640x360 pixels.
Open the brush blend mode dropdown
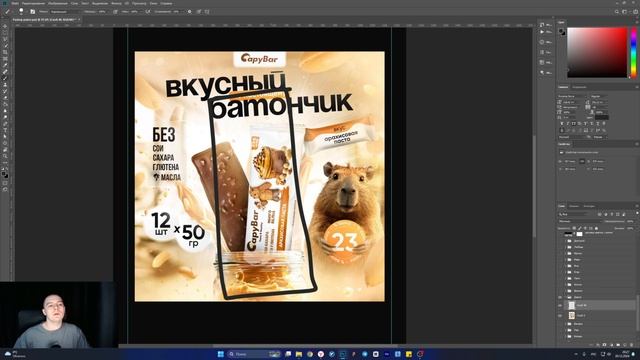point(64,12)
